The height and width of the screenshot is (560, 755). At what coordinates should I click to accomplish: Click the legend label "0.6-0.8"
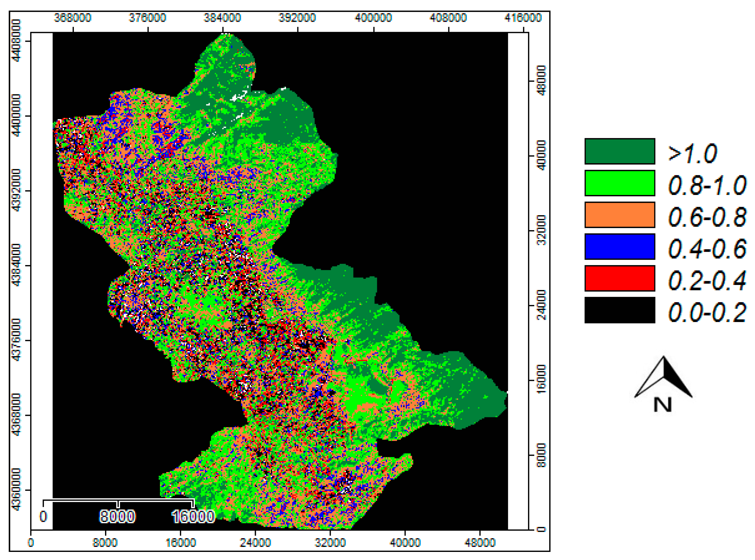coord(707,217)
